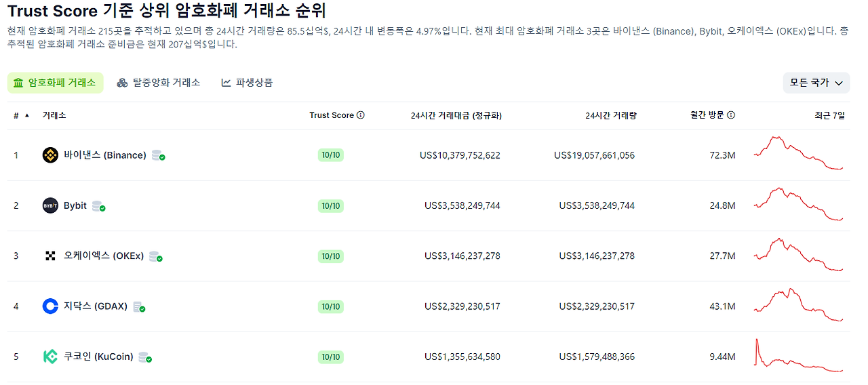Sort by rank using the # column arrow
Viewport: 868px width, 385px height.
click(27, 115)
